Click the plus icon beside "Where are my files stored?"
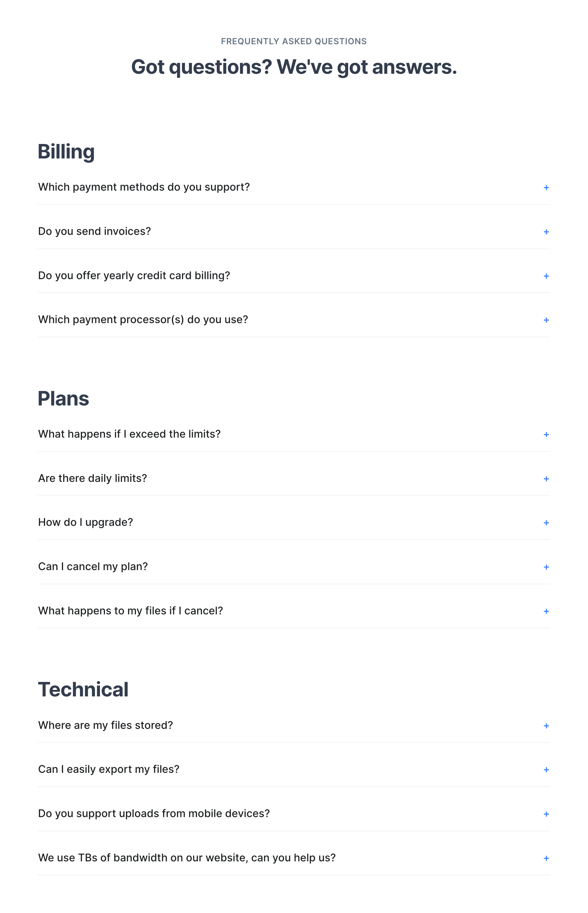 click(x=546, y=725)
